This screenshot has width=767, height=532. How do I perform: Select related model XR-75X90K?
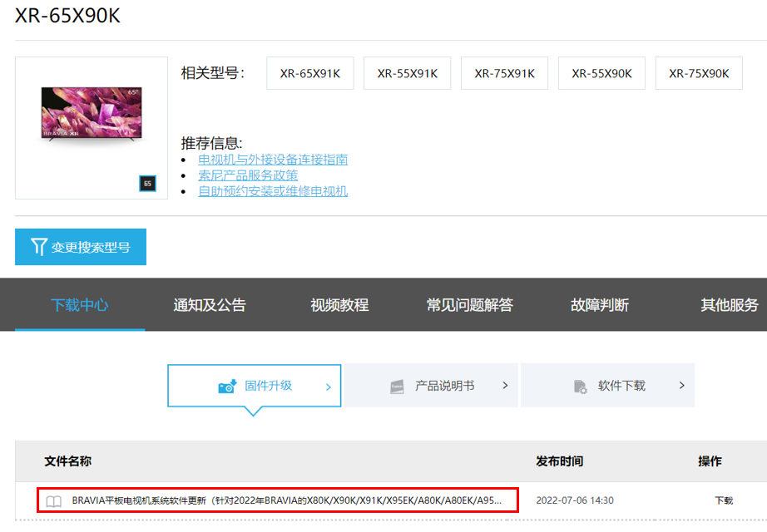click(699, 73)
